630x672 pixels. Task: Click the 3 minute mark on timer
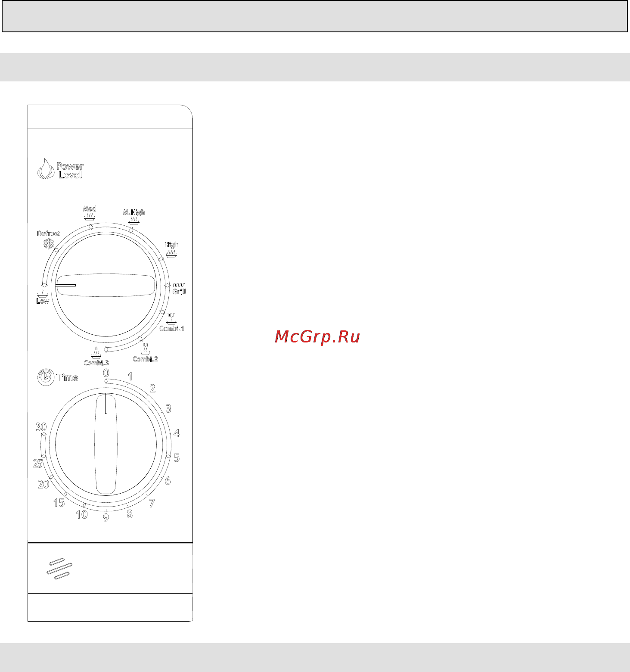[x=168, y=408]
